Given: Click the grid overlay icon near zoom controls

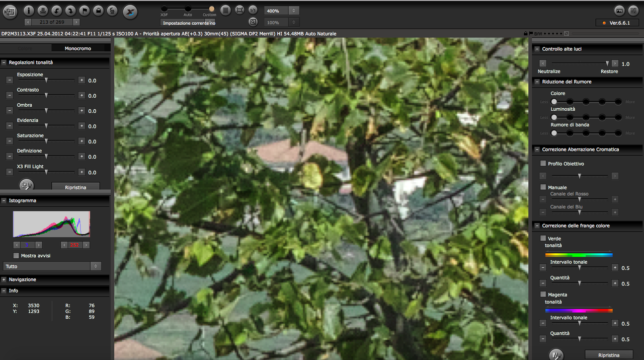Looking at the screenshot, I should click(x=226, y=10).
